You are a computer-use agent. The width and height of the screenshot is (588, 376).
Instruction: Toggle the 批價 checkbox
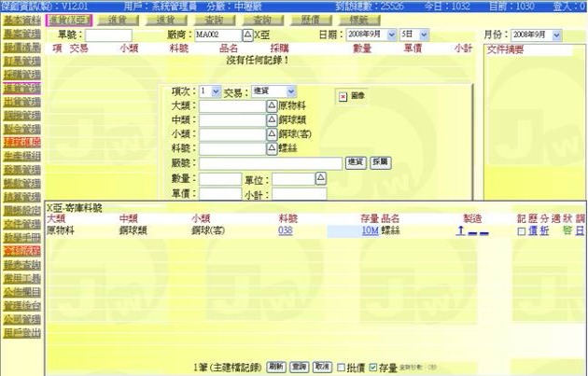(342, 368)
